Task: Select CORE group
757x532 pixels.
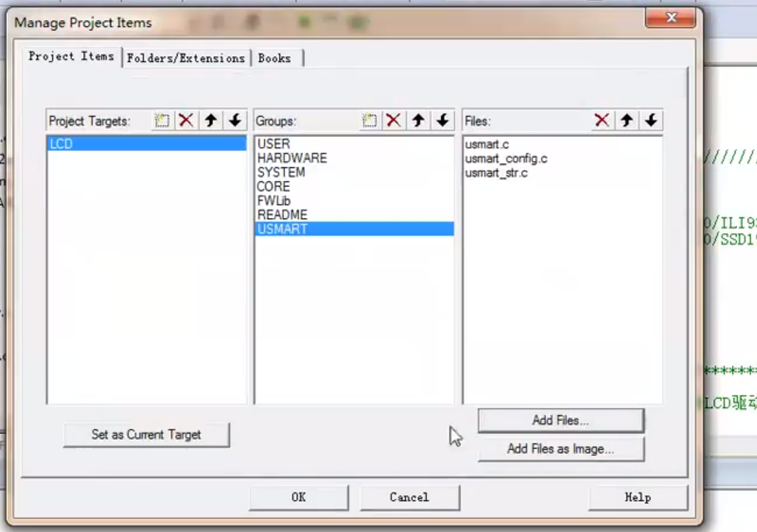Action: point(354,186)
